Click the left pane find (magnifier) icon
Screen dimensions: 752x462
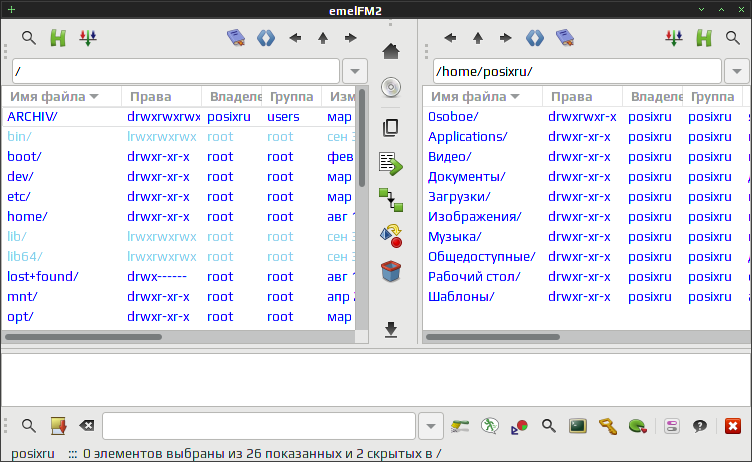(29, 38)
